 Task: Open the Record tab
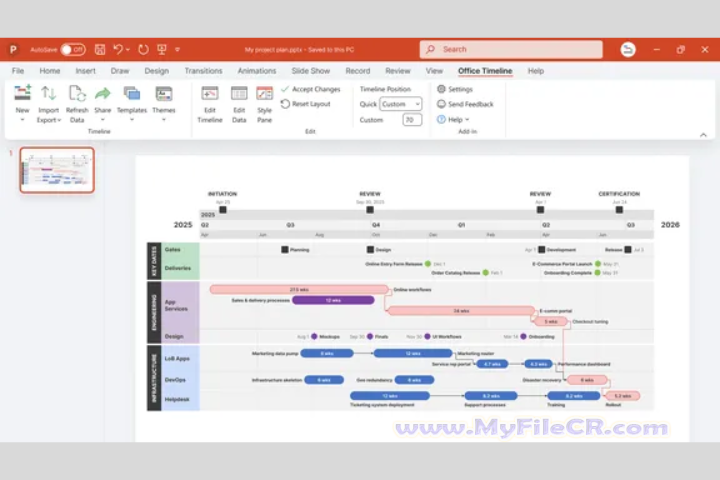[358, 71]
